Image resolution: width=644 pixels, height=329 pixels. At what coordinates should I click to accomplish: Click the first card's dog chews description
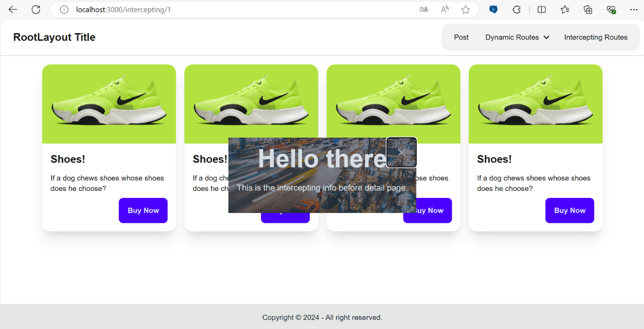tap(107, 183)
